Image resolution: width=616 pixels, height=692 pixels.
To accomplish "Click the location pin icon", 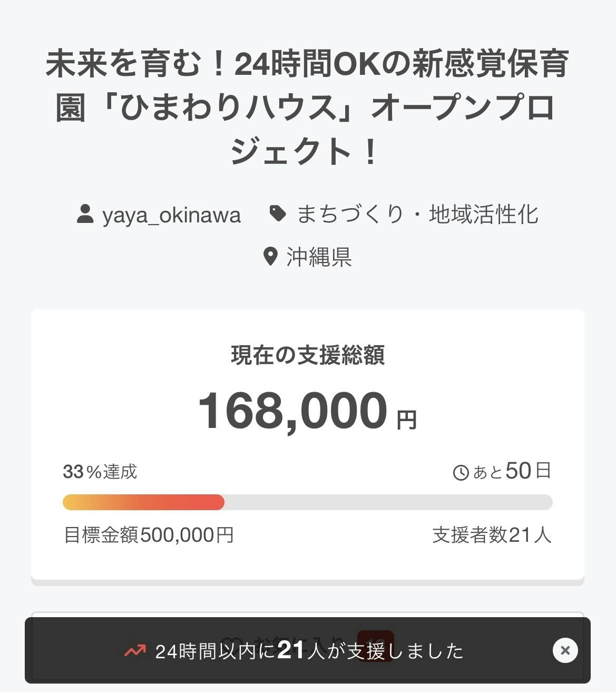I will click(x=270, y=257).
